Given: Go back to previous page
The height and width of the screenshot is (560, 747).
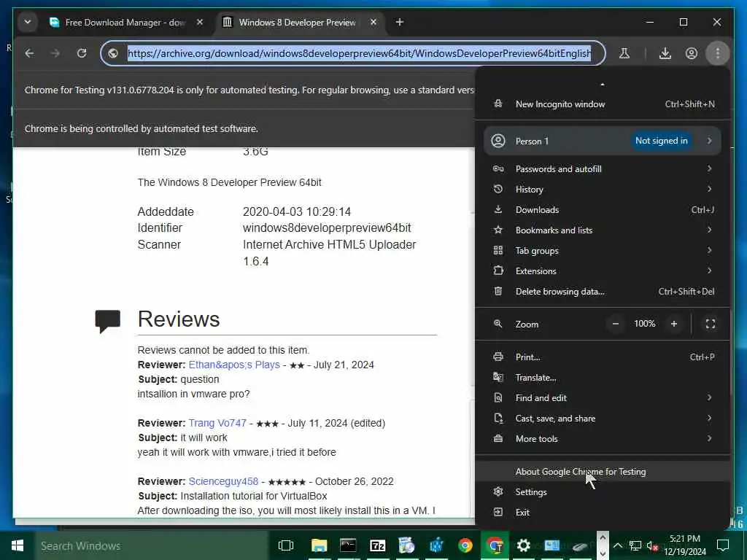Looking at the screenshot, I should tap(29, 53).
